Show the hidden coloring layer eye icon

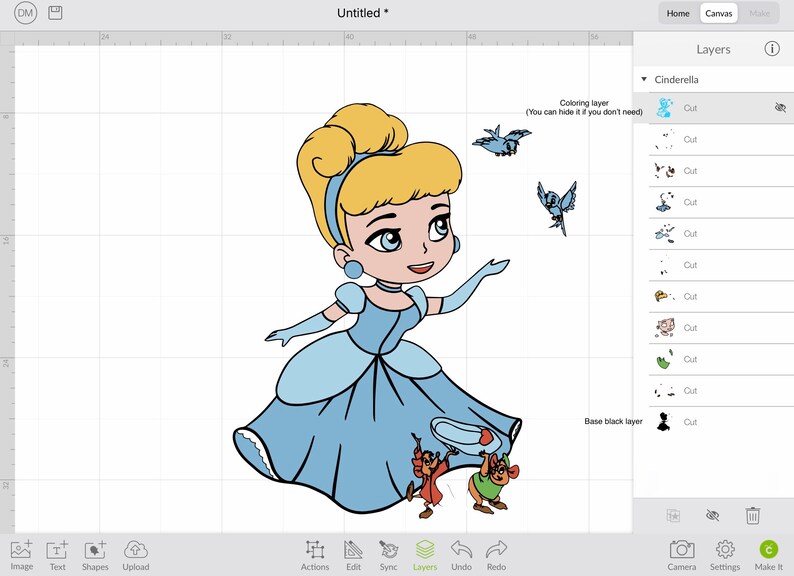(780, 107)
